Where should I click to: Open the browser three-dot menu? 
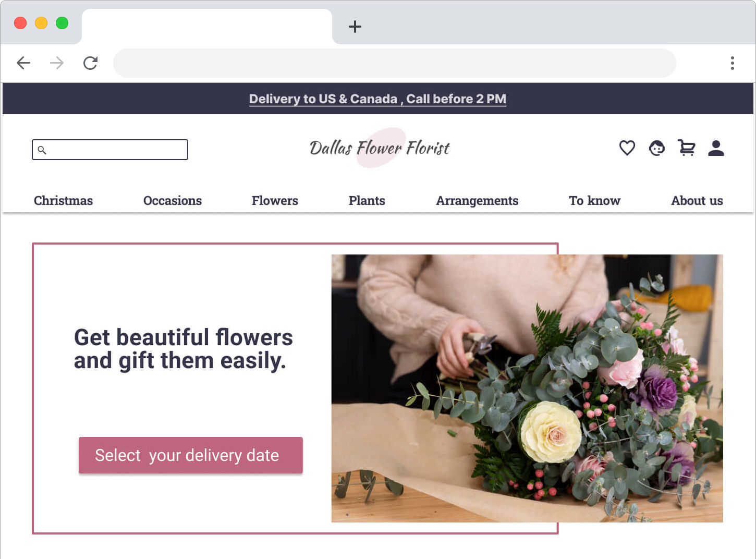(733, 63)
